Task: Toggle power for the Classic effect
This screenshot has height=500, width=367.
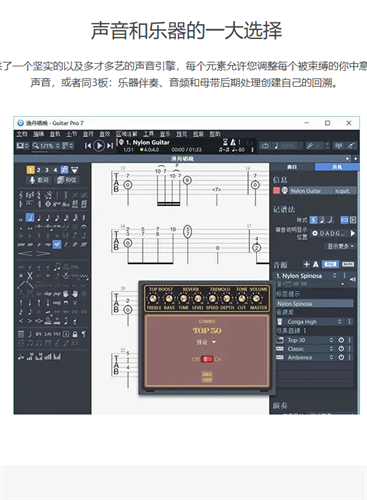Action: [341, 349]
